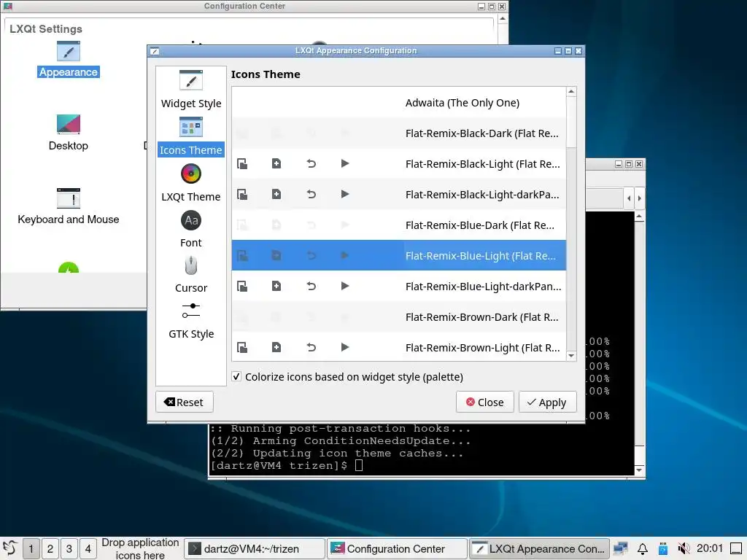747x560 pixels.
Task: Click muted volume tray icon
Action: 684,548
